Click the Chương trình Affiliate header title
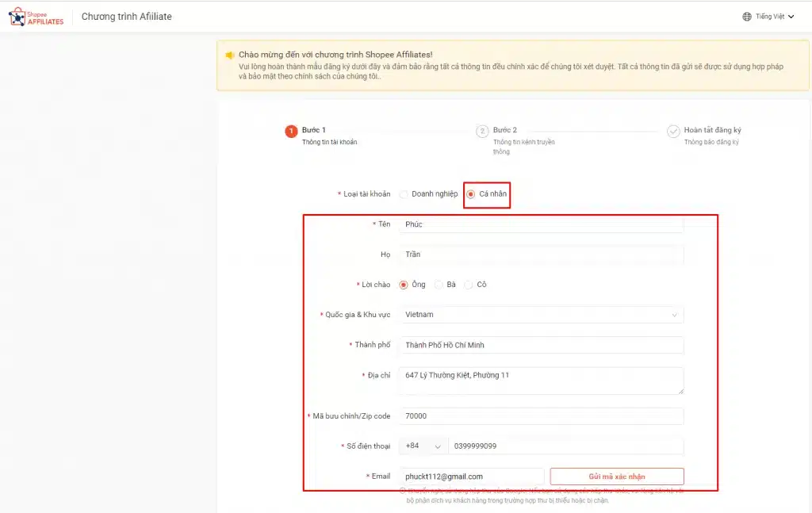Viewport: 812px width, 513px height. click(126, 17)
